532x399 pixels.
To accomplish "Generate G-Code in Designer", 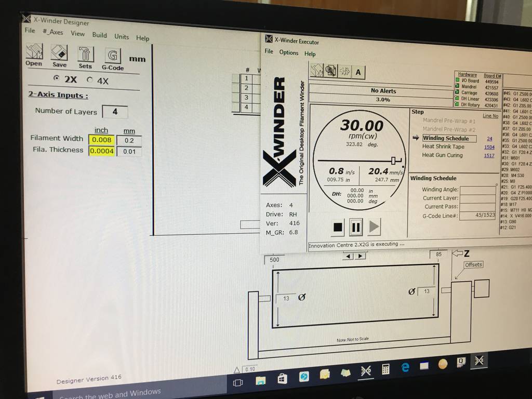I will point(113,60).
